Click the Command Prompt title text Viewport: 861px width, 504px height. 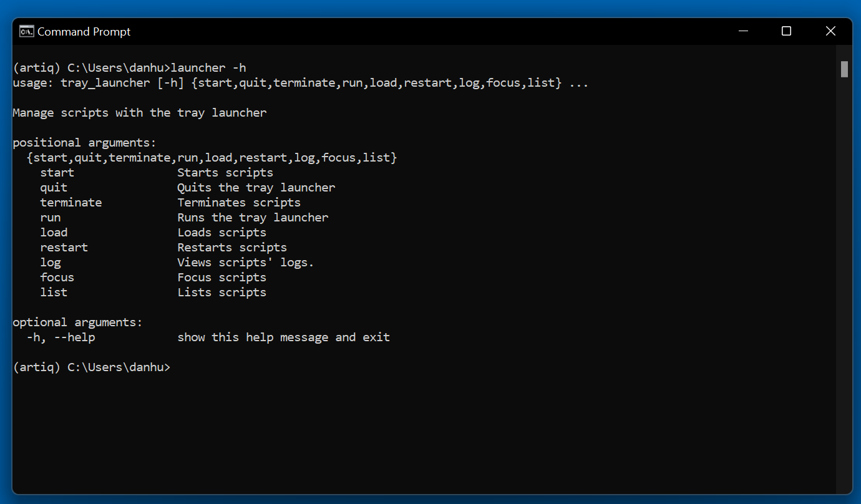tap(84, 32)
